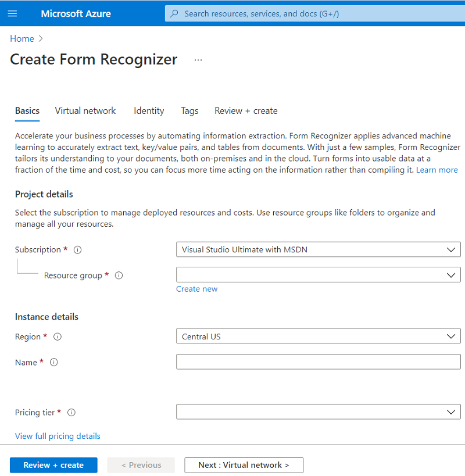
Task: Switch to the Identity tab
Action: (149, 110)
